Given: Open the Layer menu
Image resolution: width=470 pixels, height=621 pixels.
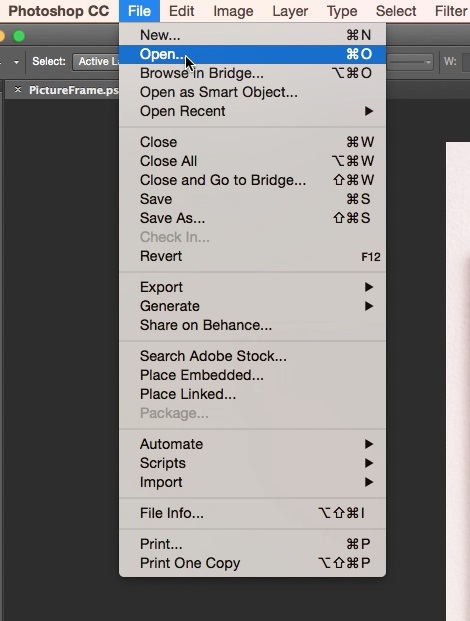Looking at the screenshot, I should (290, 11).
